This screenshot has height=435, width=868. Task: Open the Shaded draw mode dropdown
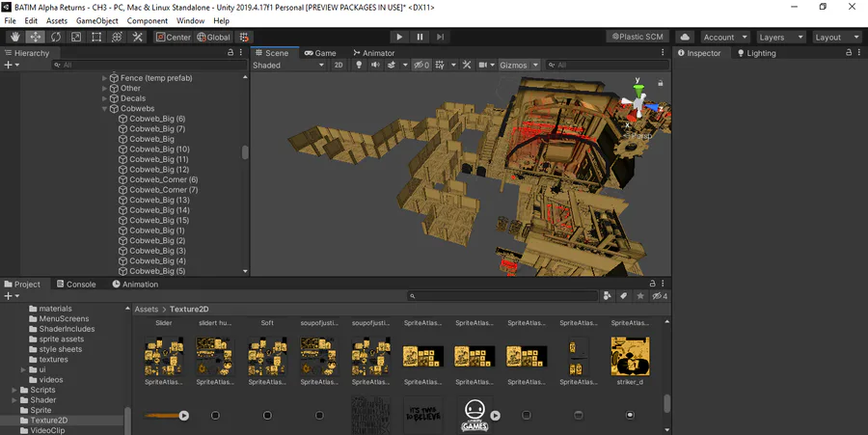coord(288,65)
